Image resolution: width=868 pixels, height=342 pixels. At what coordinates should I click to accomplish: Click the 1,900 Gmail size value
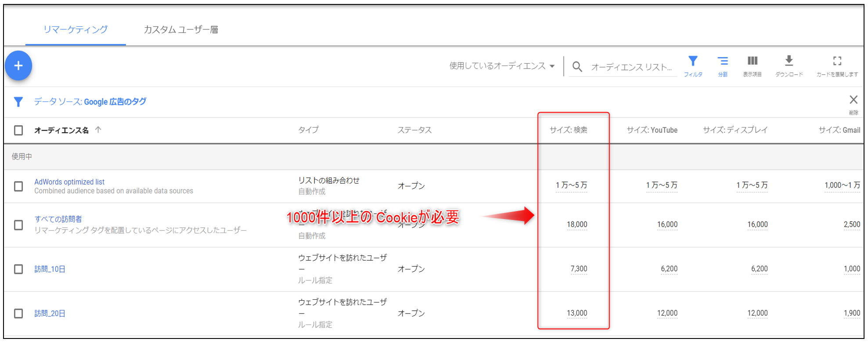(x=852, y=313)
